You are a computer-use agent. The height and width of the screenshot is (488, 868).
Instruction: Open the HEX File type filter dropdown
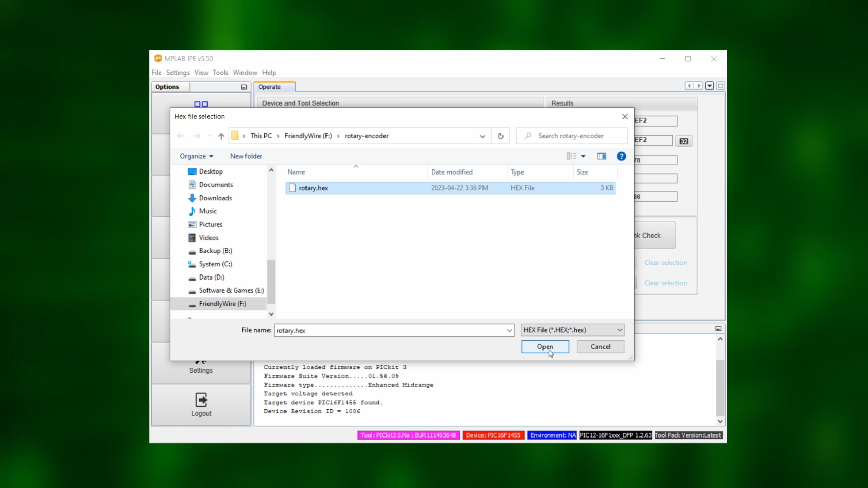(x=573, y=330)
